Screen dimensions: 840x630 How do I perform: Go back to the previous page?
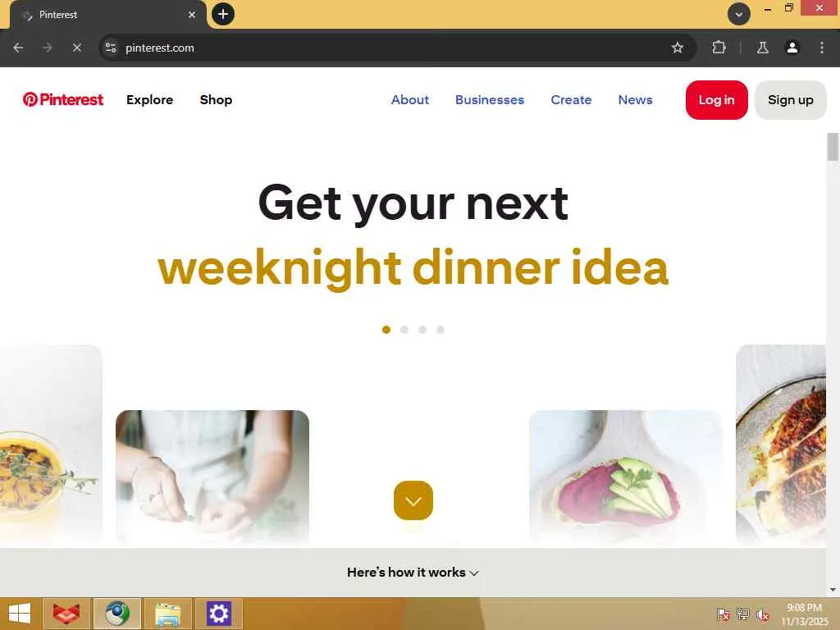18,48
